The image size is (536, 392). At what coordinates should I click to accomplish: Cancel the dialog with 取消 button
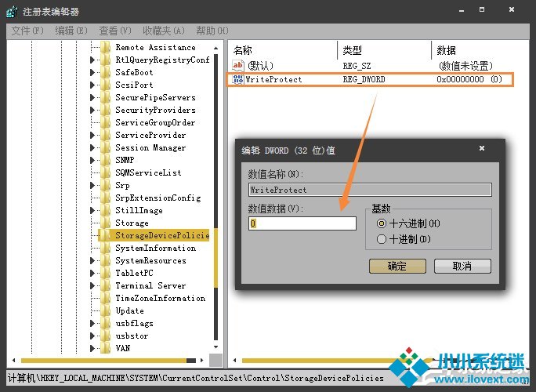tap(462, 266)
